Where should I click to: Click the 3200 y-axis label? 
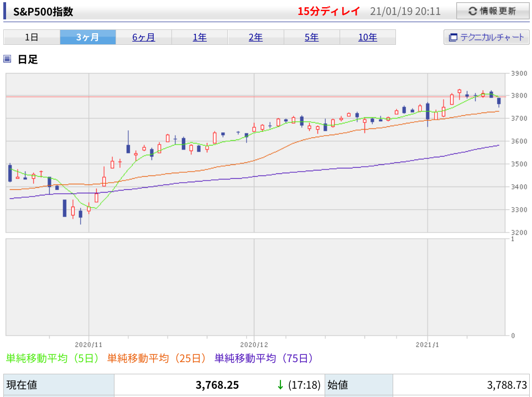click(519, 233)
